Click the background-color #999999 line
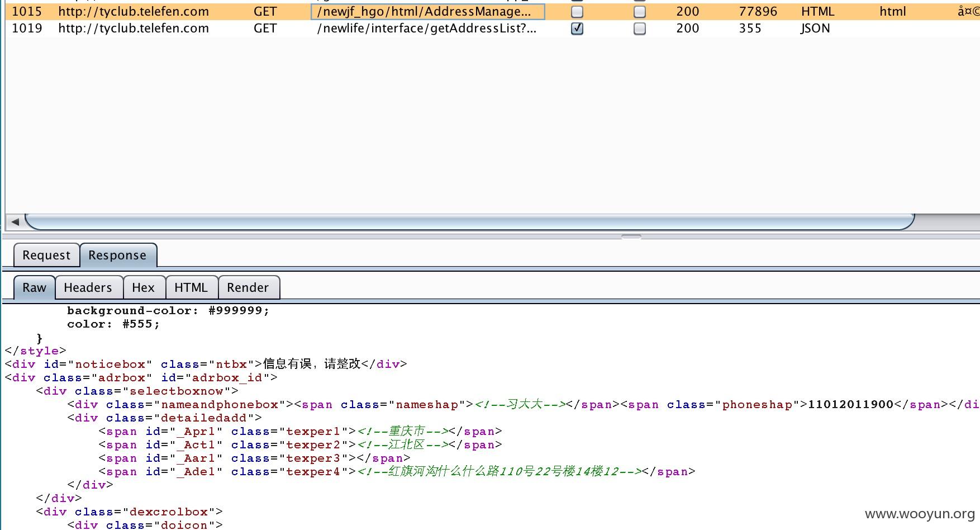The image size is (980, 530). point(168,311)
